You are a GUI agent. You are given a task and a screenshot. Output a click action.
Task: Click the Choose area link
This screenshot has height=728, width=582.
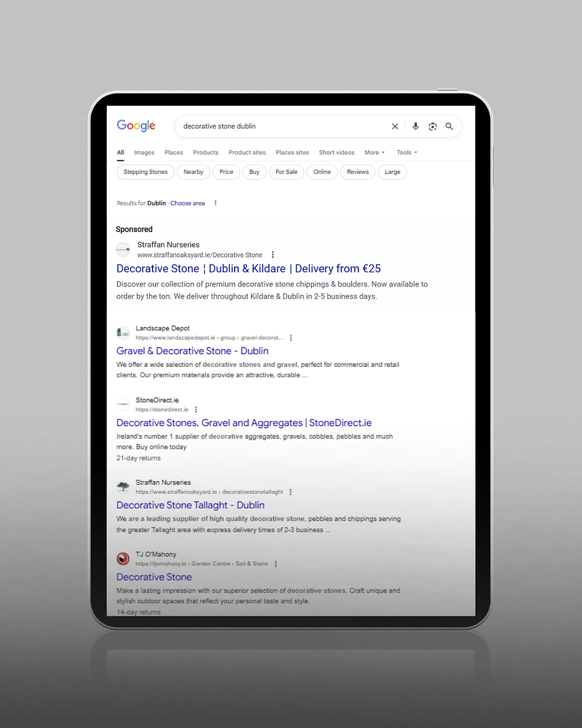click(188, 203)
